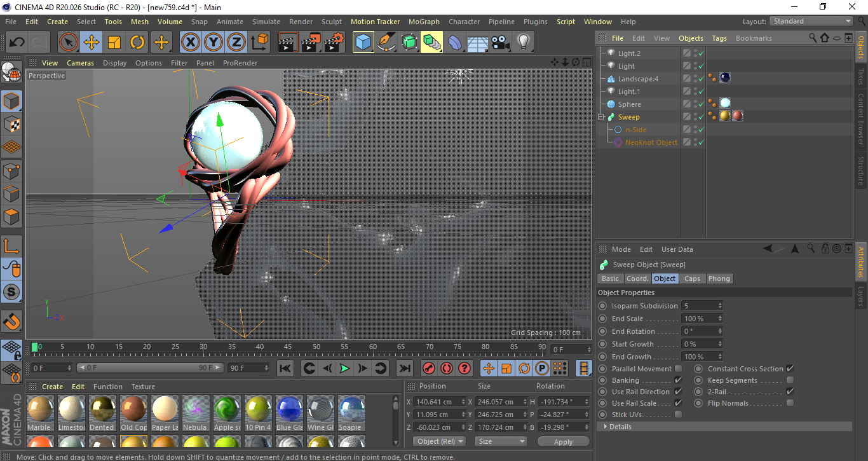The height and width of the screenshot is (461, 868).
Task: Activate the Scale tool
Action: (x=114, y=43)
